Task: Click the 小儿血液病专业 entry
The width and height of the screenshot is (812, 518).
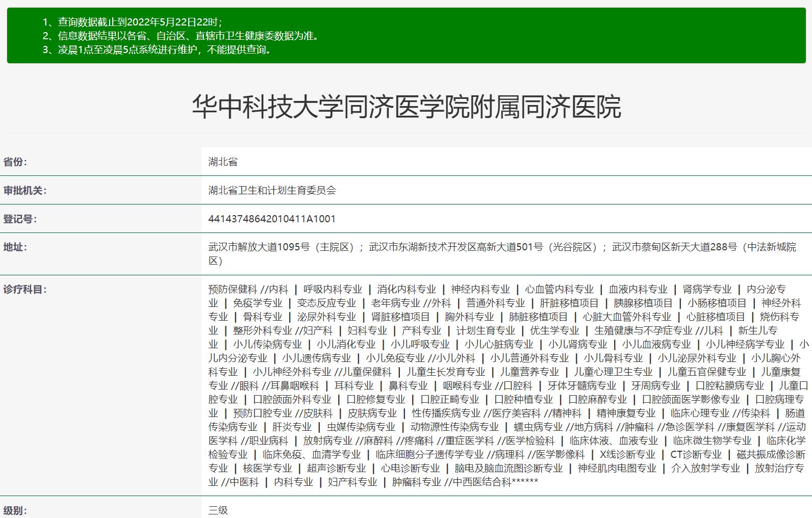Action: tap(656, 345)
